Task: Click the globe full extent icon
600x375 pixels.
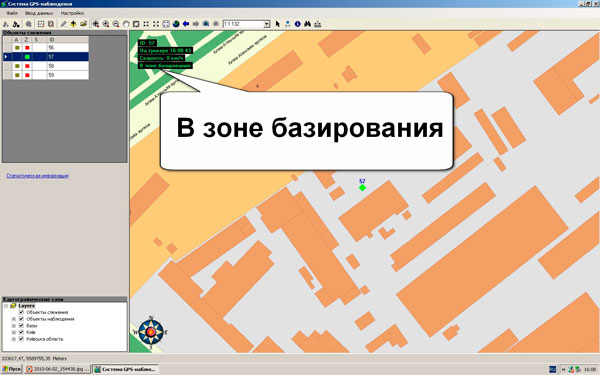Action: tap(176, 24)
